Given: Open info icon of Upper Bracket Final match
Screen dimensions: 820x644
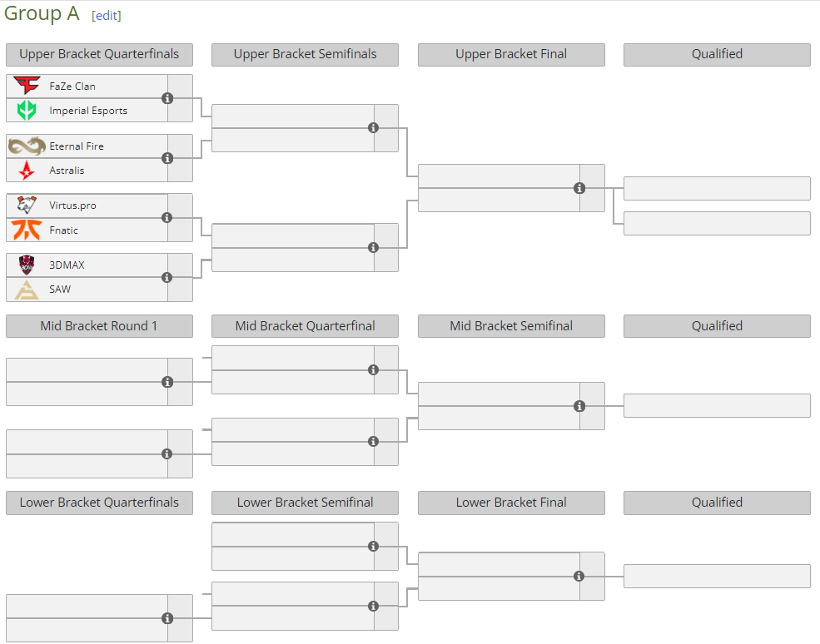Looking at the screenshot, I should click(579, 188).
